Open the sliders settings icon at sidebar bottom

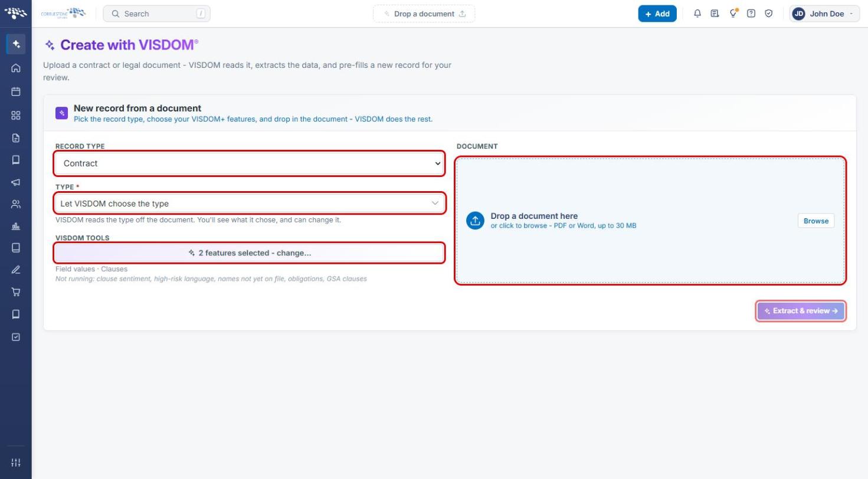(16, 462)
